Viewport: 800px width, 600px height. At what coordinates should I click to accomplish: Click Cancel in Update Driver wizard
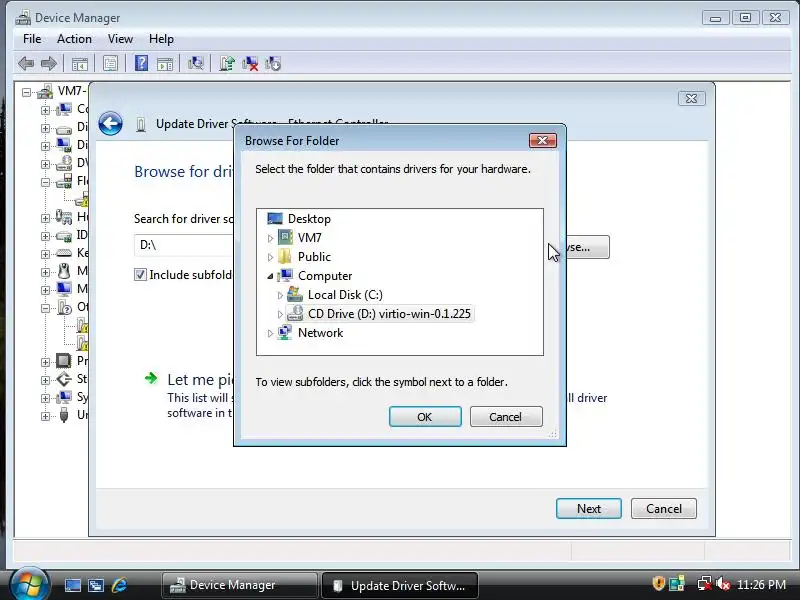(x=664, y=509)
